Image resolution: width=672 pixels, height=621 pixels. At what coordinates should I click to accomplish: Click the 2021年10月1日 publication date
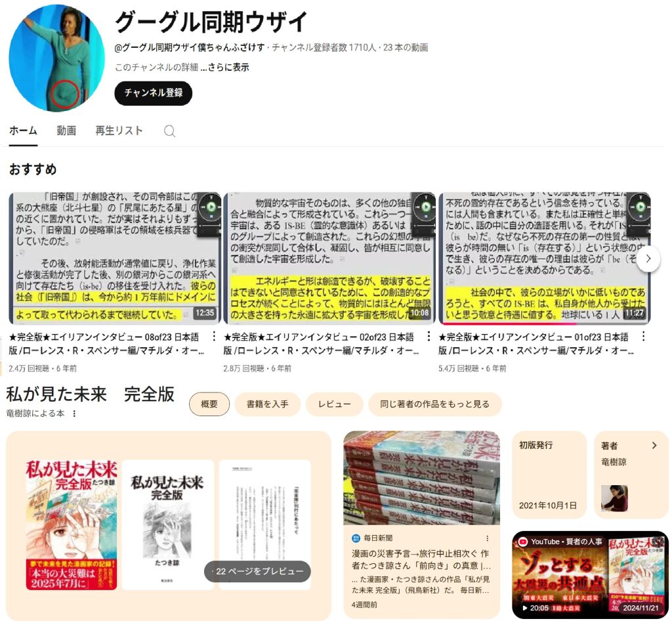coord(548,505)
